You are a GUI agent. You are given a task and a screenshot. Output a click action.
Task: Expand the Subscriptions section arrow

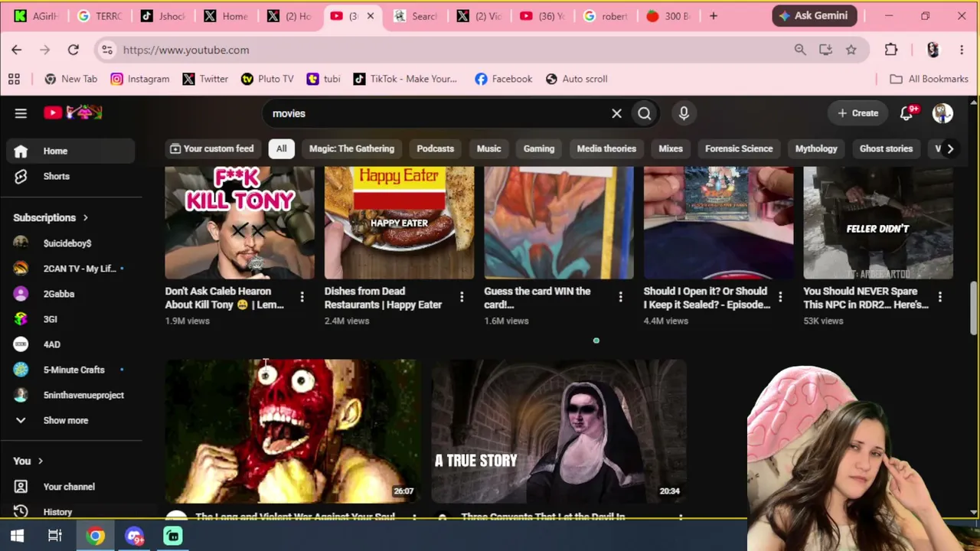85,218
